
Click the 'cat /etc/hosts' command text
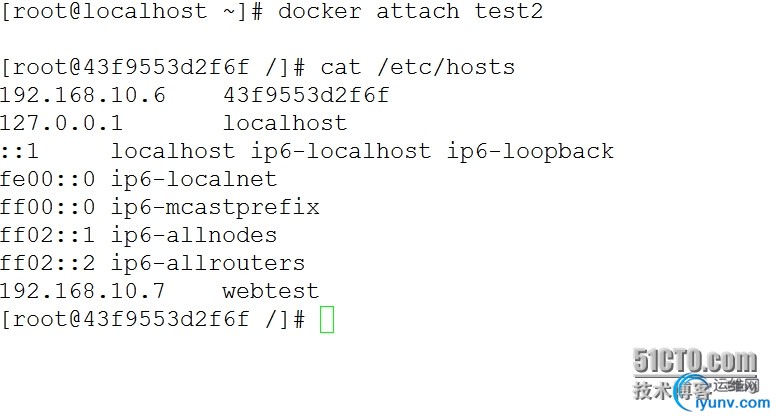coord(418,67)
